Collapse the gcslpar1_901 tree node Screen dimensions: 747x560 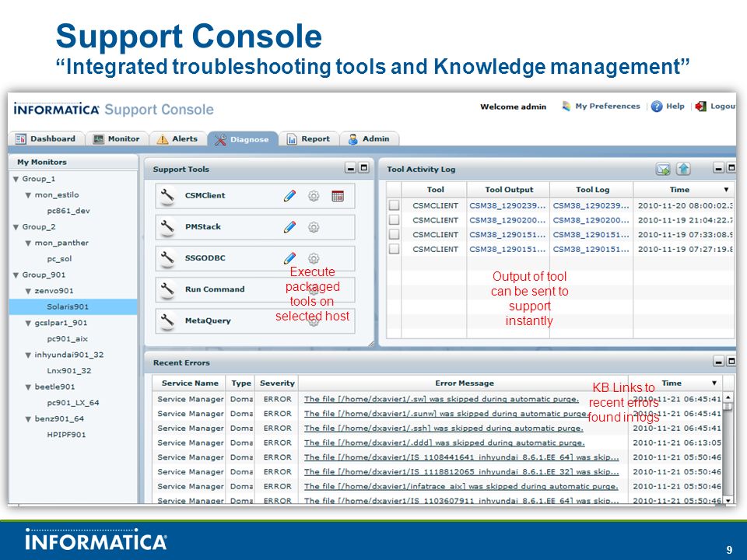[29, 323]
